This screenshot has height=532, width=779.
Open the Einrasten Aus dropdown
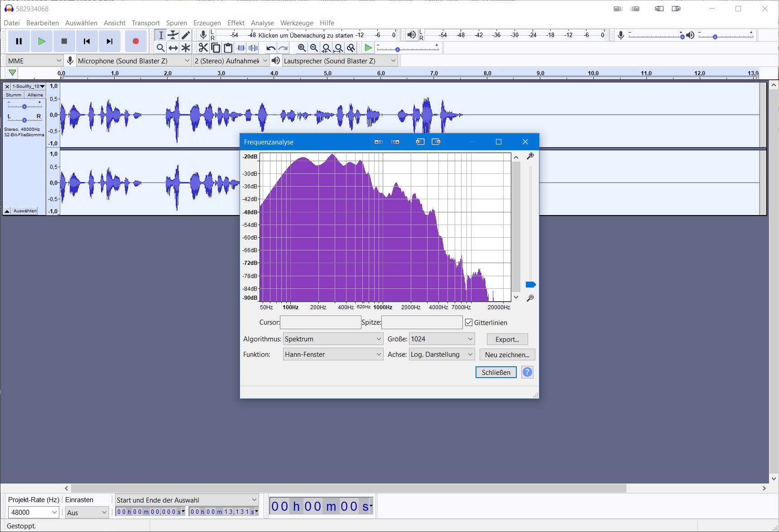coord(87,513)
